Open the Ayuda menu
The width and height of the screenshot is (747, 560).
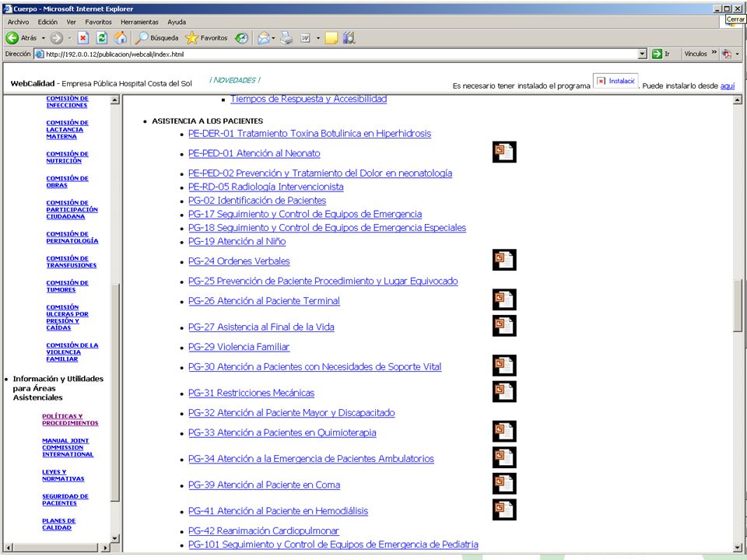click(177, 22)
